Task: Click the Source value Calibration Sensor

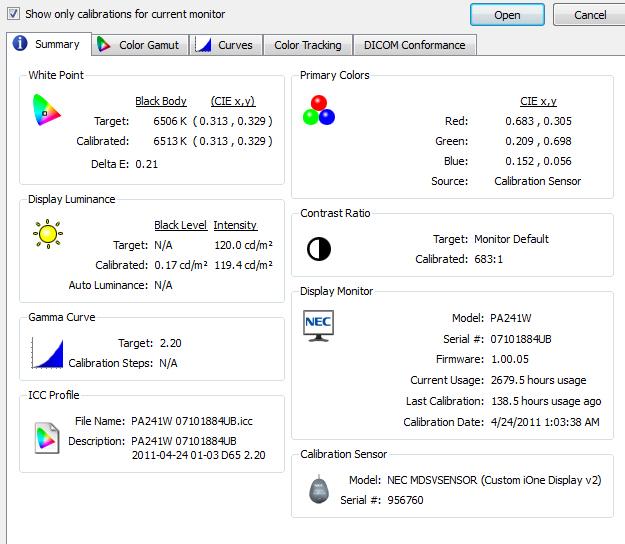Action: tap(537, 181)
